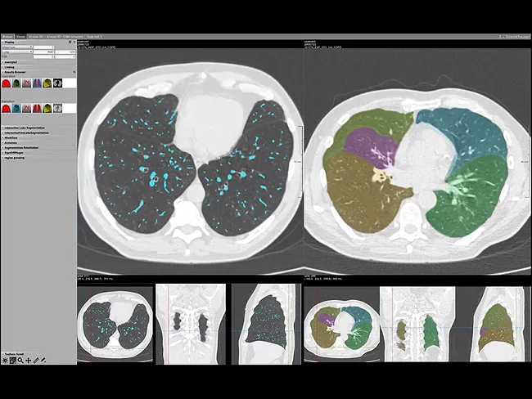Image resolution: width=532 pixels, height=399 pixels.
Task: Expand the Workflow section
Action: [x=13, y=137]
